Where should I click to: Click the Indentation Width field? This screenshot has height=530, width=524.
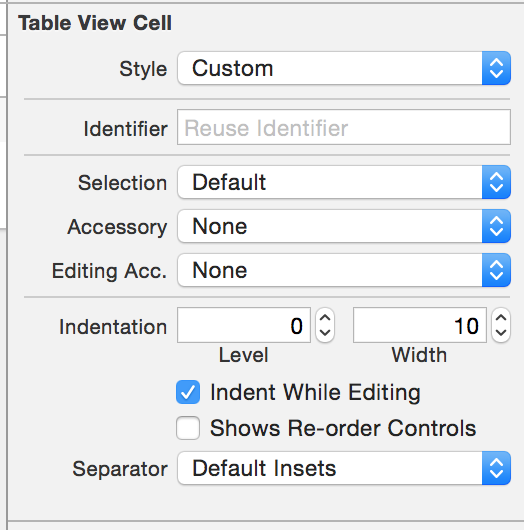click(x=420, y=325)
